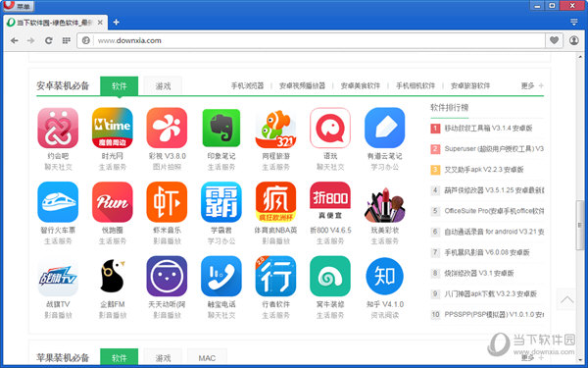Open the 彩视 V3.8.0 app icon
Image resolution: width=588 pixels, height=368 pixels.
click(x=167, y=128)
